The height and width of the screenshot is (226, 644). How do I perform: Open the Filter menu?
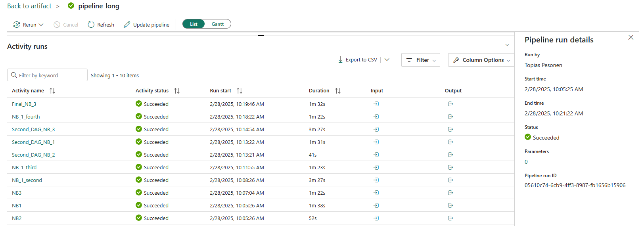point(420,60)
